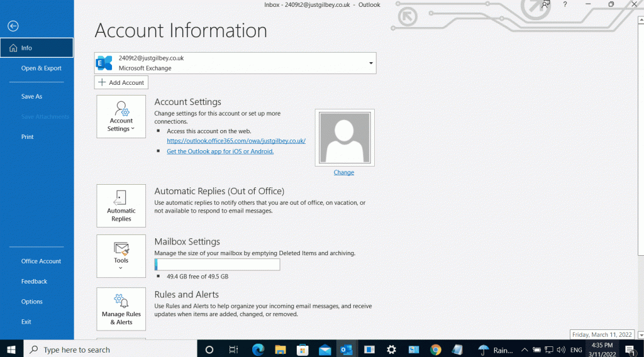Open the Info tab
644x357 pixels.
click(37, 48)
